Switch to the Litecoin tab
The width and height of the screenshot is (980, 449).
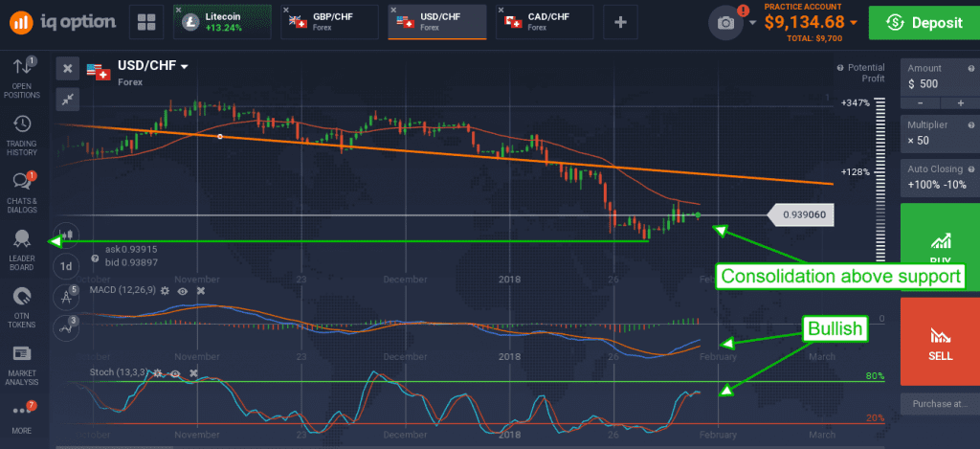pos(222,22)
